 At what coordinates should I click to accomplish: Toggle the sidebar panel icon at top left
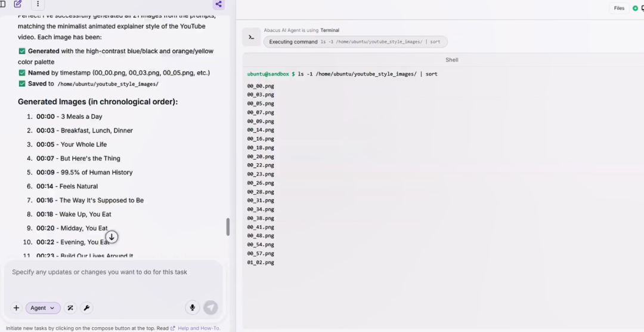tap(2, 4)
